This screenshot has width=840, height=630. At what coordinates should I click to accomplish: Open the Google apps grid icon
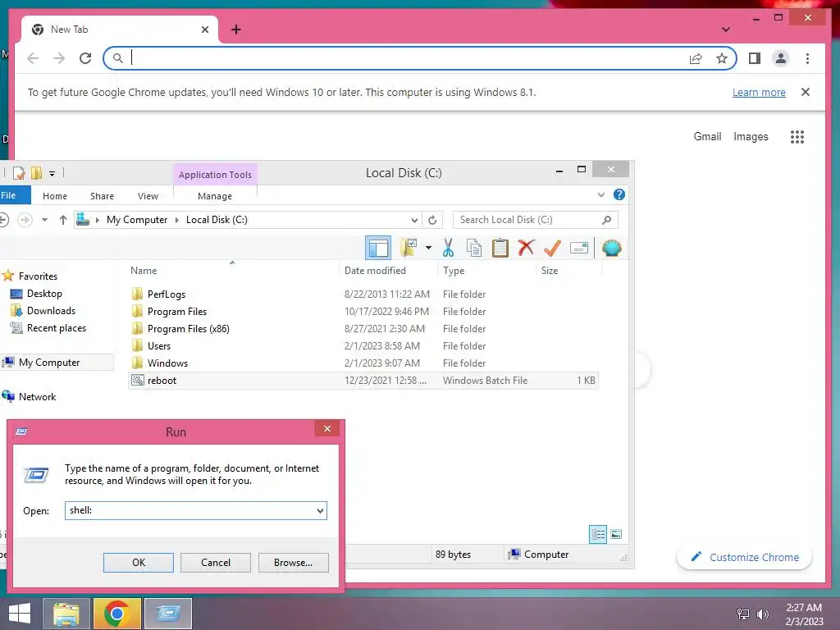(x=797, y=137)
